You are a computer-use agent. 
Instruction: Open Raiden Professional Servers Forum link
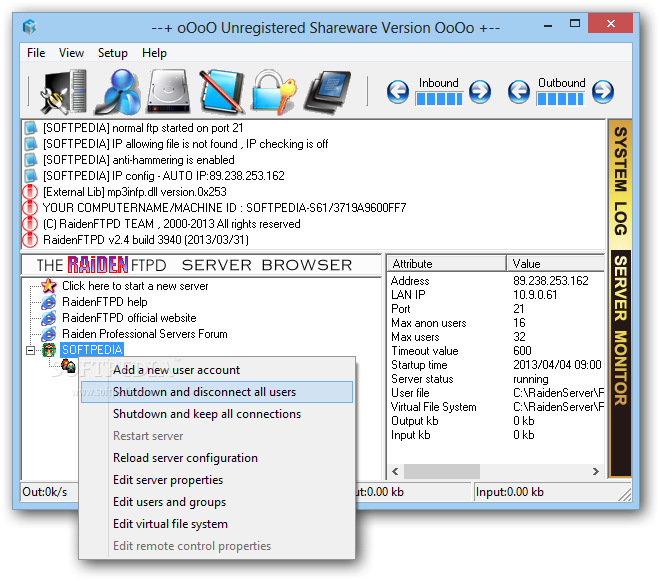[145, 334]
